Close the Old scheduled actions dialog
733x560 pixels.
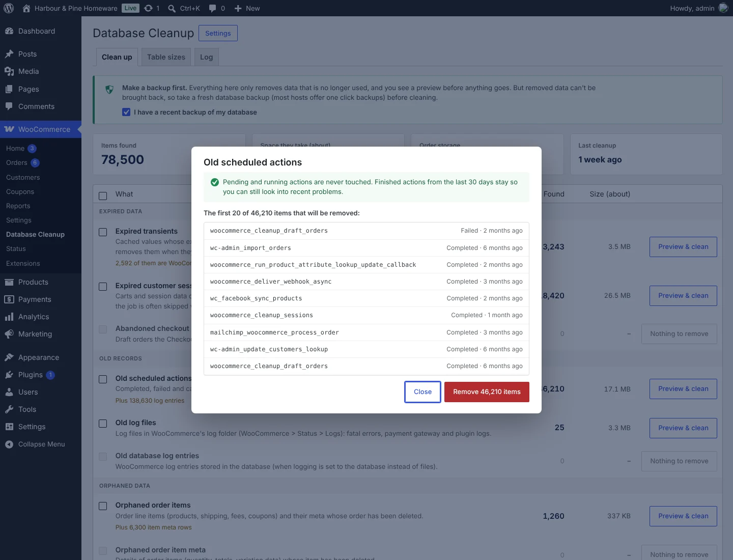click(x=422, y=392)
